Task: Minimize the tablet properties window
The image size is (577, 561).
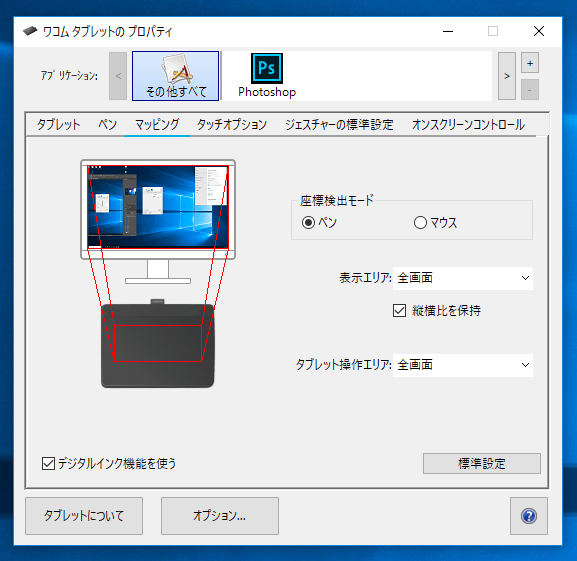Action: pyautogui.click(x=448, y=31)
